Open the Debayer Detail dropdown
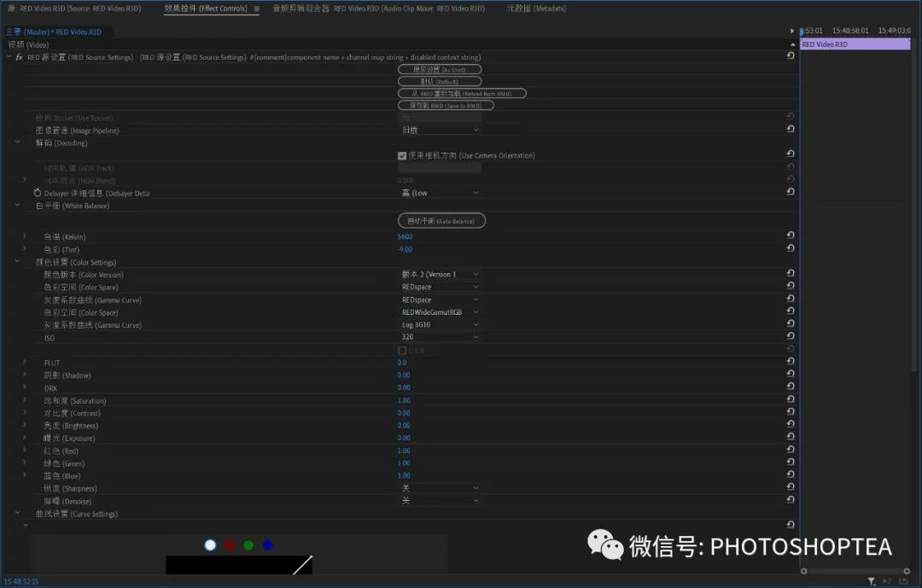922x588 pixels. click(440, 193)
